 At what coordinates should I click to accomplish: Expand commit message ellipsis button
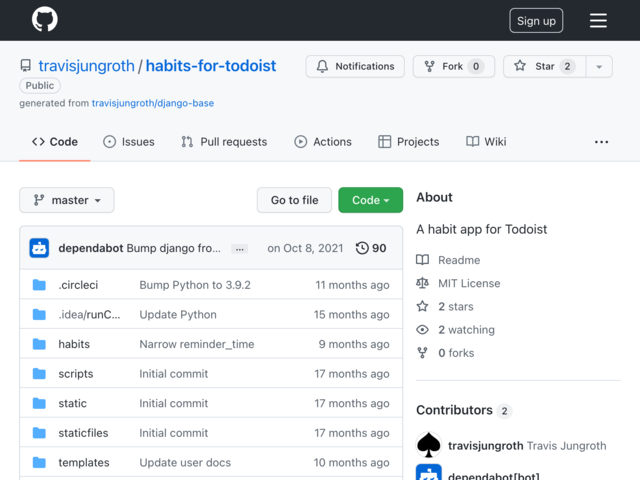click(x=240, y=249)
